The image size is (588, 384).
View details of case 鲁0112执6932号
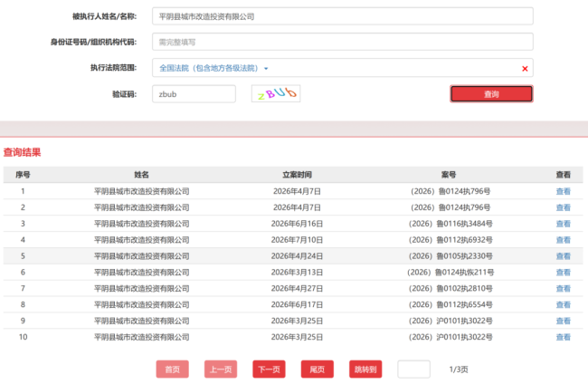click(x=564, y=240)
